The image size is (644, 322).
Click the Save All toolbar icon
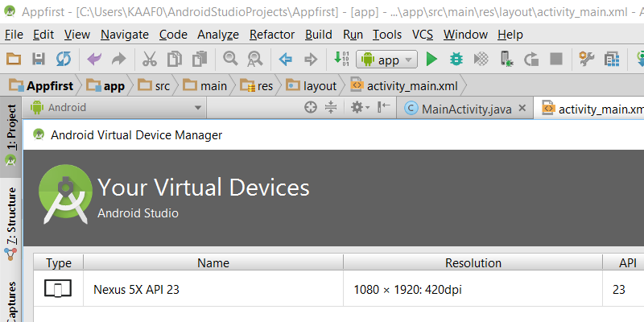pyautogui.click(x=38, y=59)
